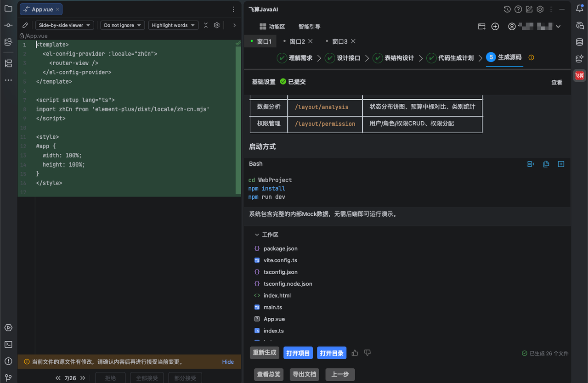Click the pencil edit icon in diff toolbar
The width and height of the screenshot is (588, 383).
click(25, 25)
